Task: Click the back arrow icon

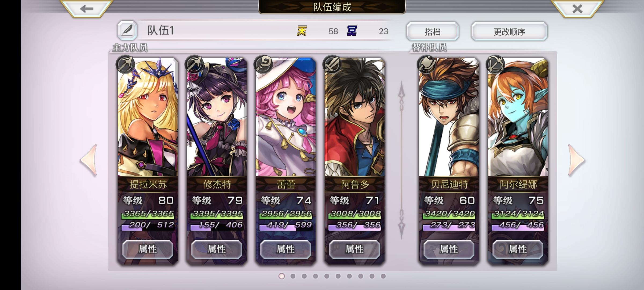Action: coord(86,9)
